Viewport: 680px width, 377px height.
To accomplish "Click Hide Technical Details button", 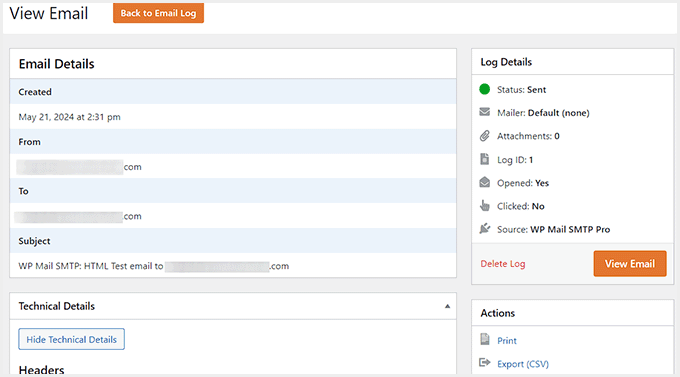I will pos(72,339).
